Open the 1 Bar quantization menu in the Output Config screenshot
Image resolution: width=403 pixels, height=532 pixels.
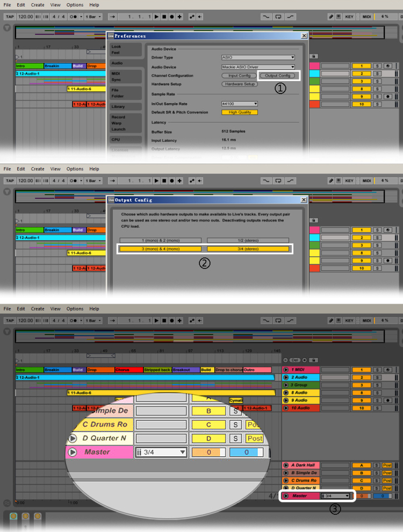pos(93,181)
